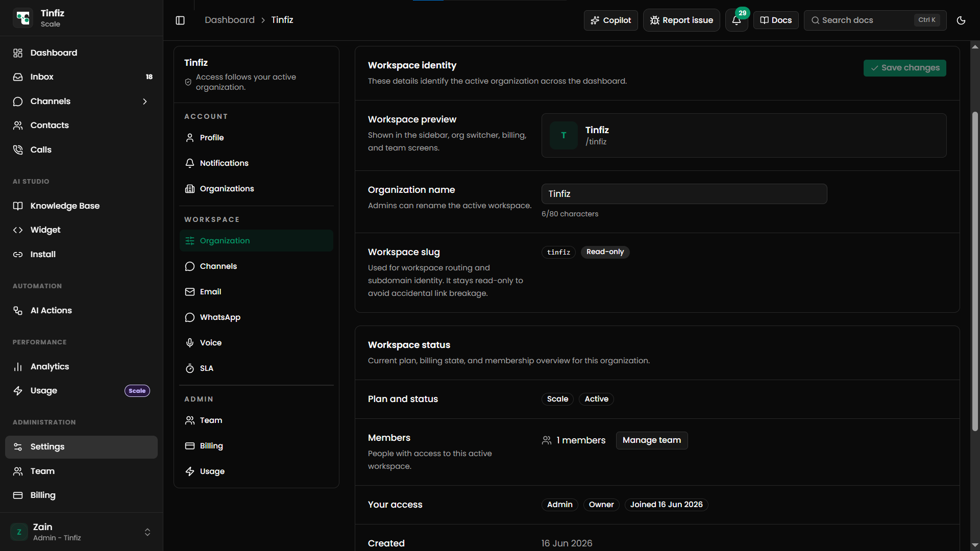Click the scrollbar down arrow at the bottom right
This screenshot has height=551, width=980.
click(x=975, y=545)
